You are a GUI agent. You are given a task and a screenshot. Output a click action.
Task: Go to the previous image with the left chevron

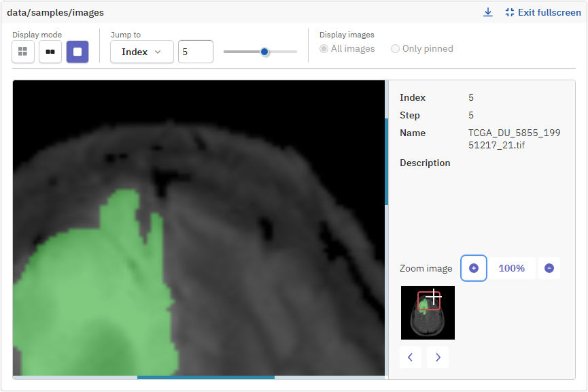pyautogui.click(x=411, y=357)
